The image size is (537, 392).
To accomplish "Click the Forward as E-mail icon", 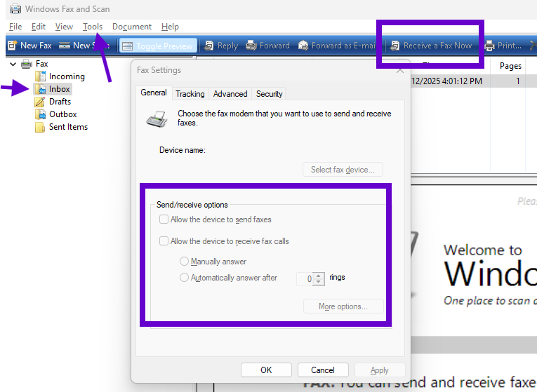I will click(x=303, y=46).
